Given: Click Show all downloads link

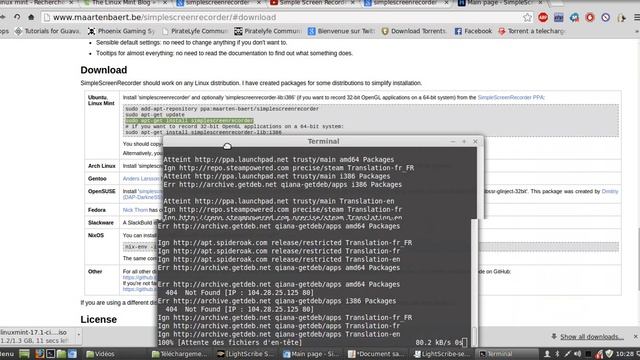Looking at the screenshot, I should point(591,337).
